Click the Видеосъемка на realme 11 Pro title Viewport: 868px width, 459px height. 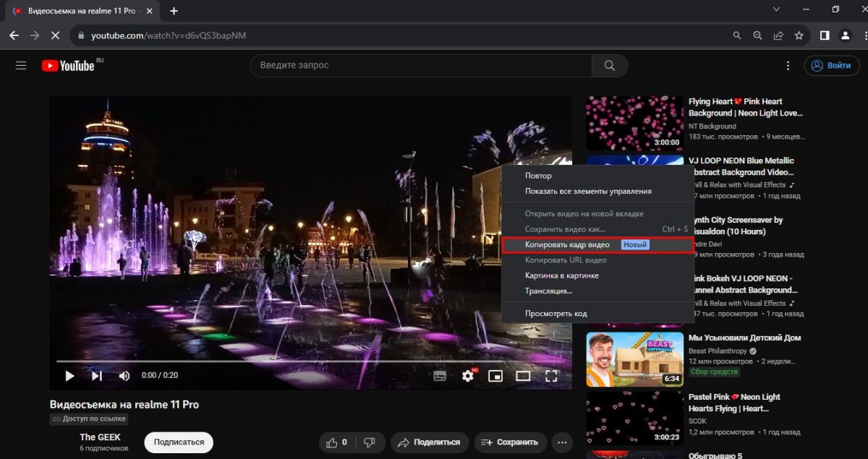point(124,405)
